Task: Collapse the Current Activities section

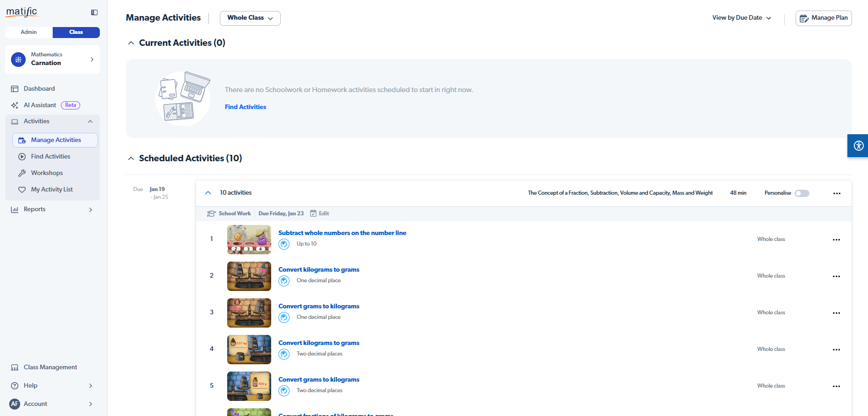Action: coord(131,43)
